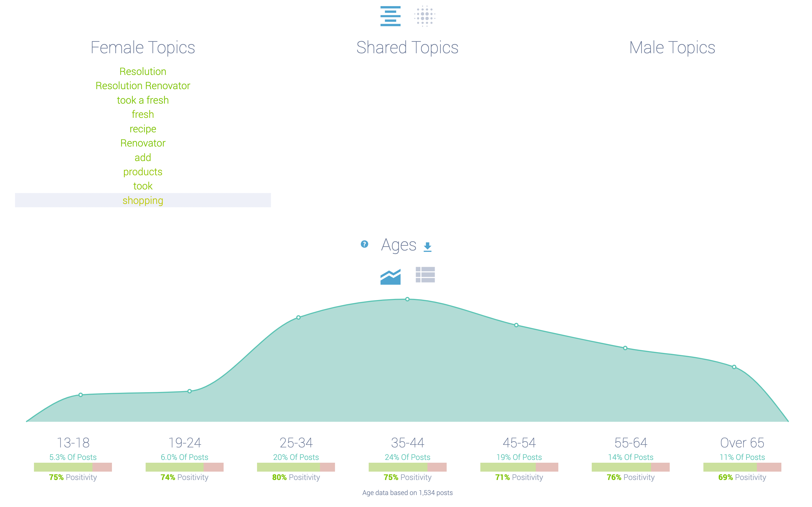The height and width of the screenshot is (507, 812).
Task: Open the 'Resolution Renovator' topic
Action: pyautogui.click(x=143, y=86)
